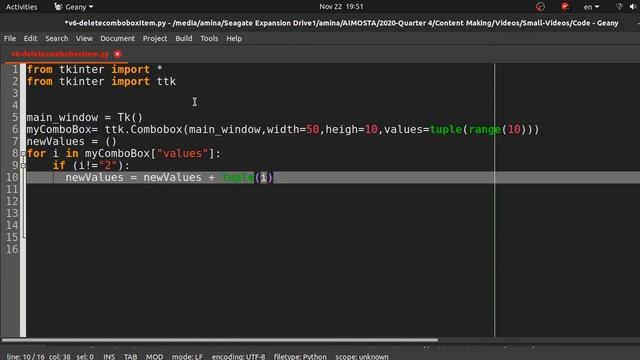Open the Help menu

(x=234, y=38)
